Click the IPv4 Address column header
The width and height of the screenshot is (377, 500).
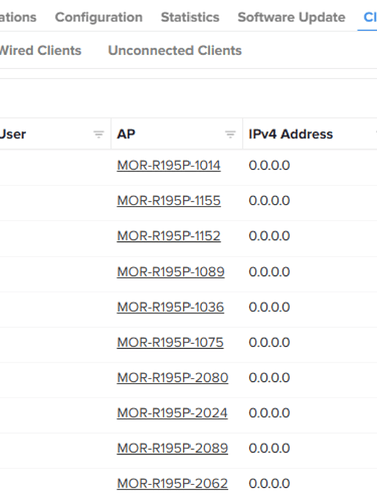[x=291, y=134]
